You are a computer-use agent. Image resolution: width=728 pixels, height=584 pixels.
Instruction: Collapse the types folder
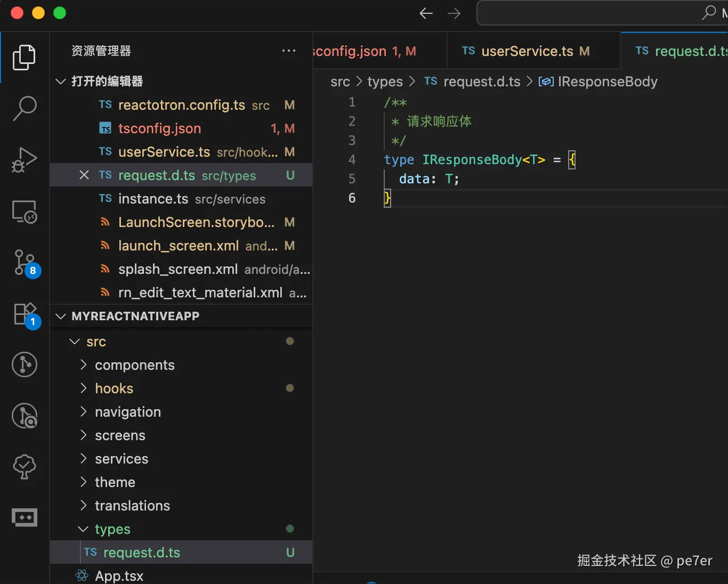click(83, 529)
